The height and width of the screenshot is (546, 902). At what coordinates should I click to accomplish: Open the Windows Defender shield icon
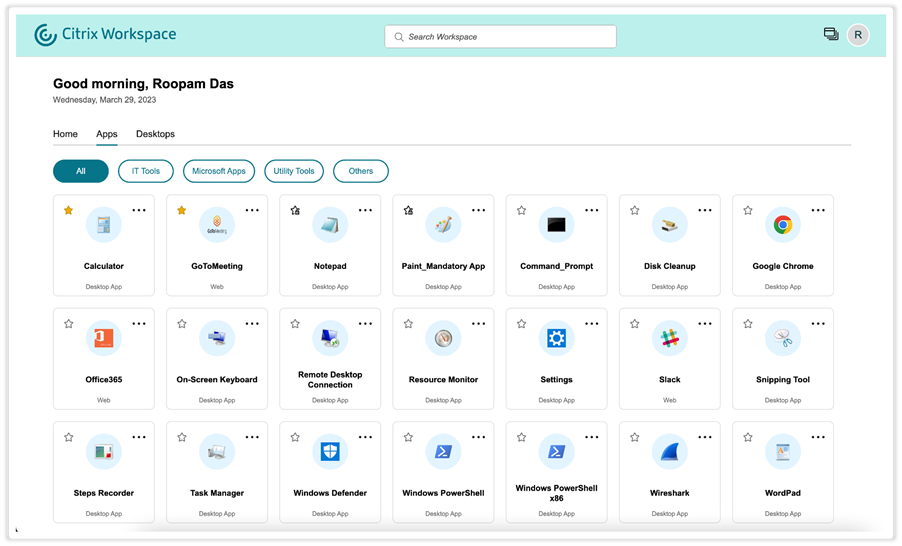point(330,452)
